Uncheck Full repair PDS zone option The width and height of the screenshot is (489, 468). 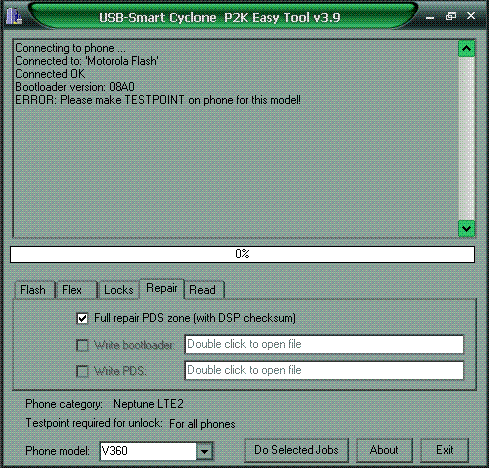tap(82, 318)
